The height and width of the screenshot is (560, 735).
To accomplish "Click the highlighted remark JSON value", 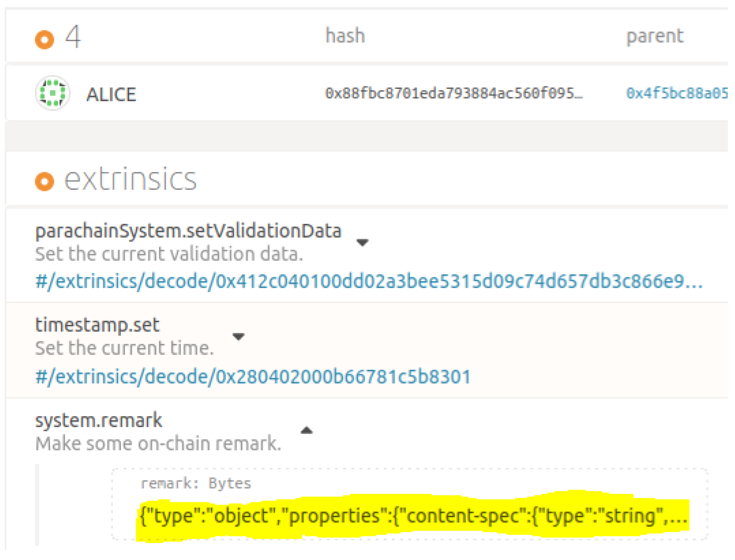I will point(413,516).
